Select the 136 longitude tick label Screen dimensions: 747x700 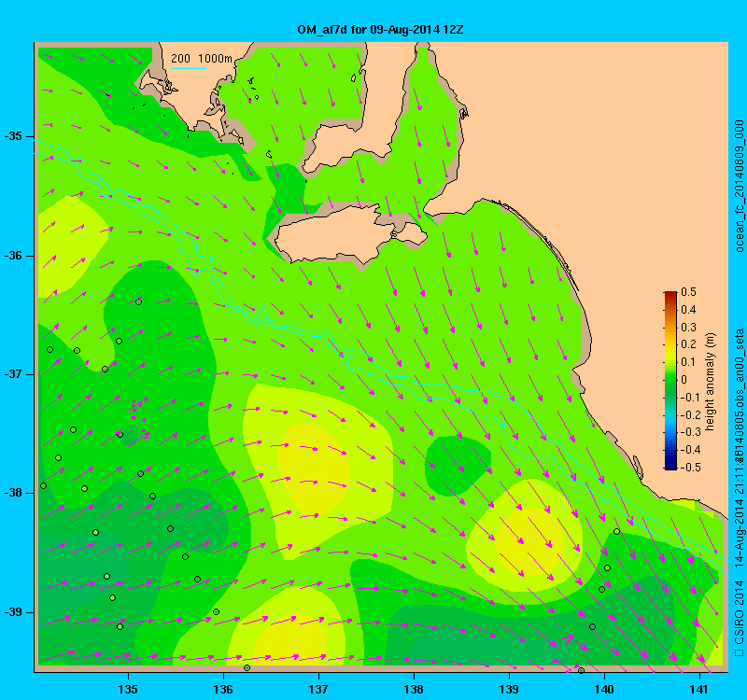pos(223,690)
